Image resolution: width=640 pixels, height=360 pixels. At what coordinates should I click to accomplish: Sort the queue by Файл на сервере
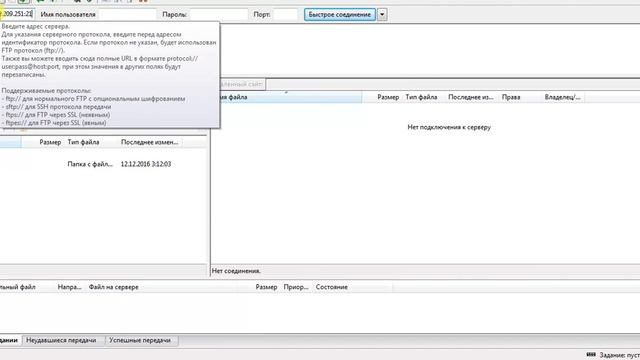click(113, 287)
